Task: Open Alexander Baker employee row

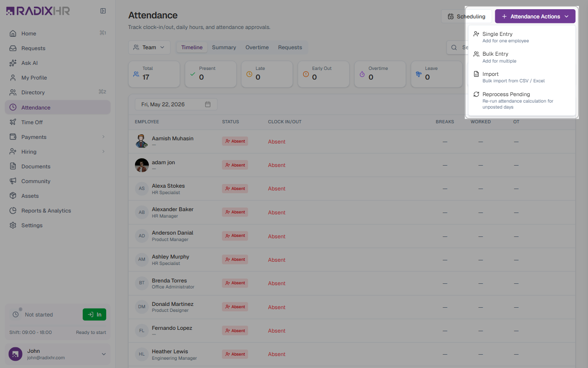Action: tap(352, 212)
